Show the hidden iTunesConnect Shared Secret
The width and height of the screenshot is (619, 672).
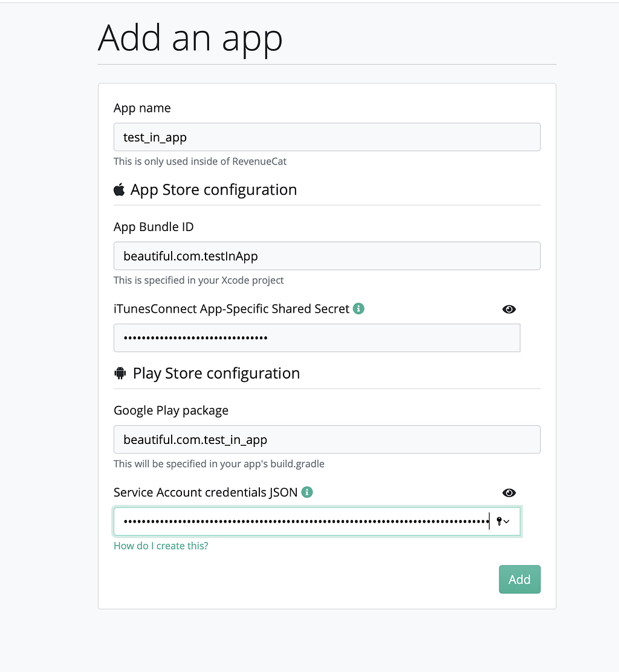[509, 309]
